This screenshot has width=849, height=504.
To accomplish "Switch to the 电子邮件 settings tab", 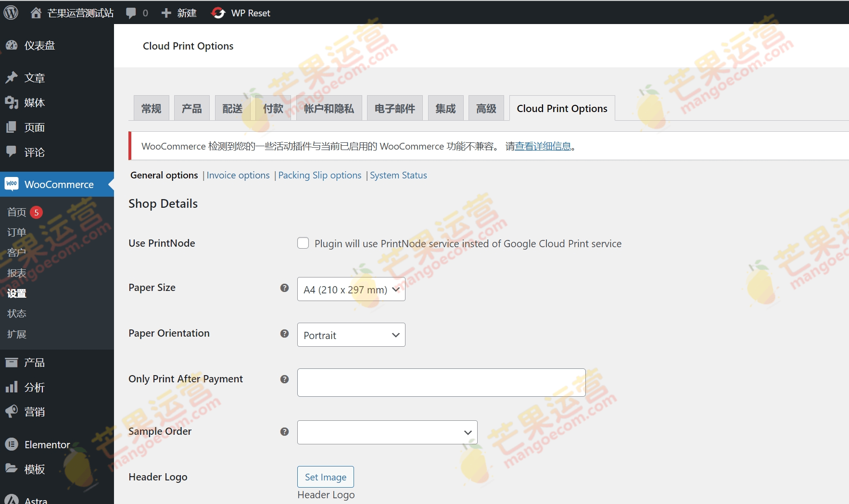I will click(394, 108).
